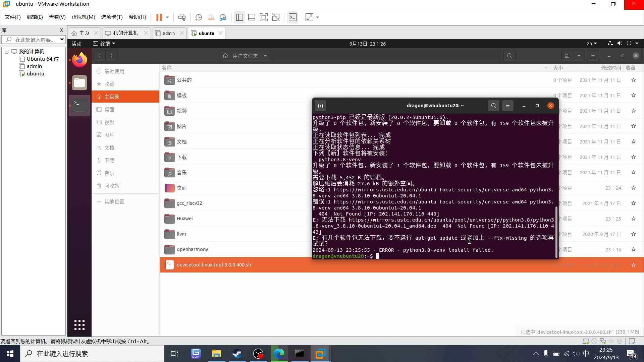Star the devicetool-linux-tool script file
This screenshot has height=362, width=644.
click(633, 265)
